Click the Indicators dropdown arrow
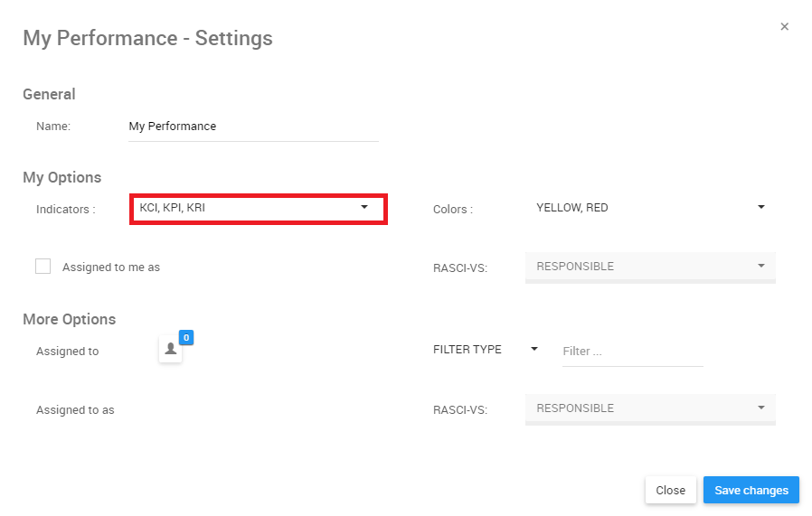Screen dimensions: 812x516 tap(364, 207)
